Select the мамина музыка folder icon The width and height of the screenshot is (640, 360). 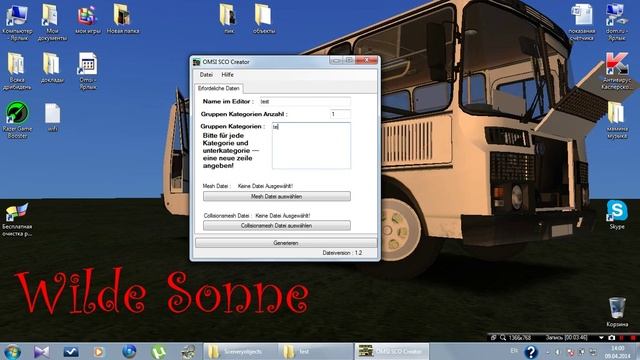tap(617, 120)
